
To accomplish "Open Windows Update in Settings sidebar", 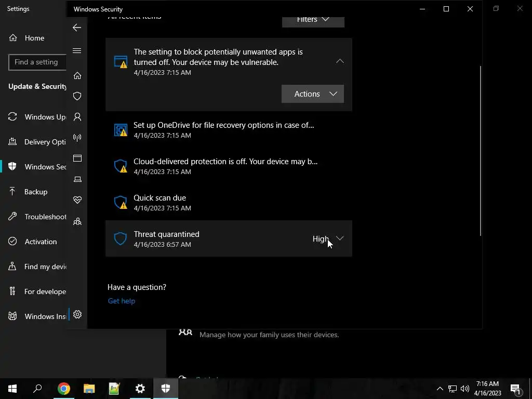I will coord(33,117).
